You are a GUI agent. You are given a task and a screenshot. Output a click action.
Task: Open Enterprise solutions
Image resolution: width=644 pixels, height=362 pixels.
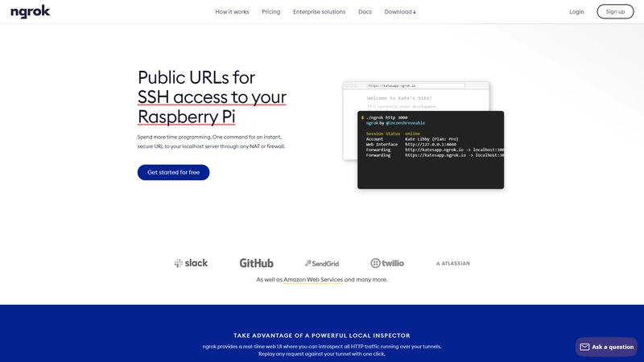pyautogui.click(x=319, y=12)
